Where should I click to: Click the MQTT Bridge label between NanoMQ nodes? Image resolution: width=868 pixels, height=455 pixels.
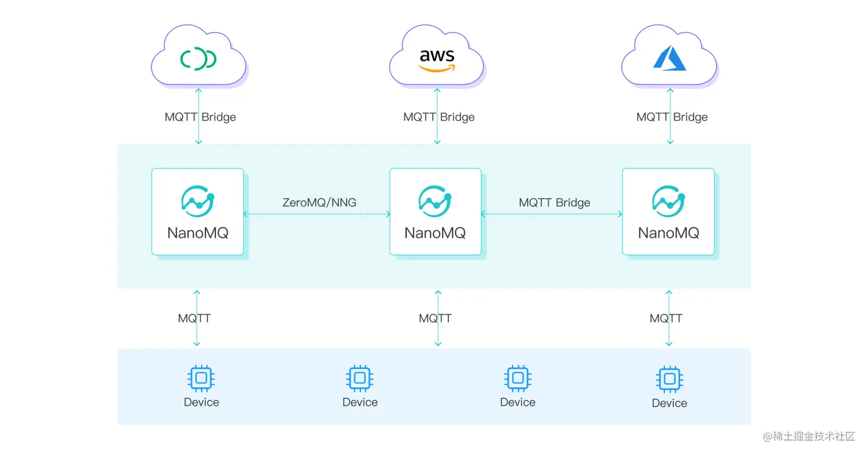click(554, 202)
